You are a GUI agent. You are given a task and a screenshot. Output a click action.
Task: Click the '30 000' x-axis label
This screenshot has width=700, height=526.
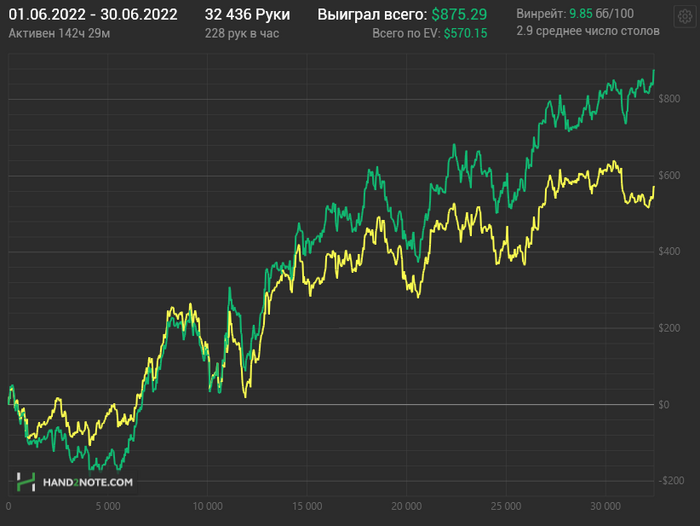coord(606,506)
